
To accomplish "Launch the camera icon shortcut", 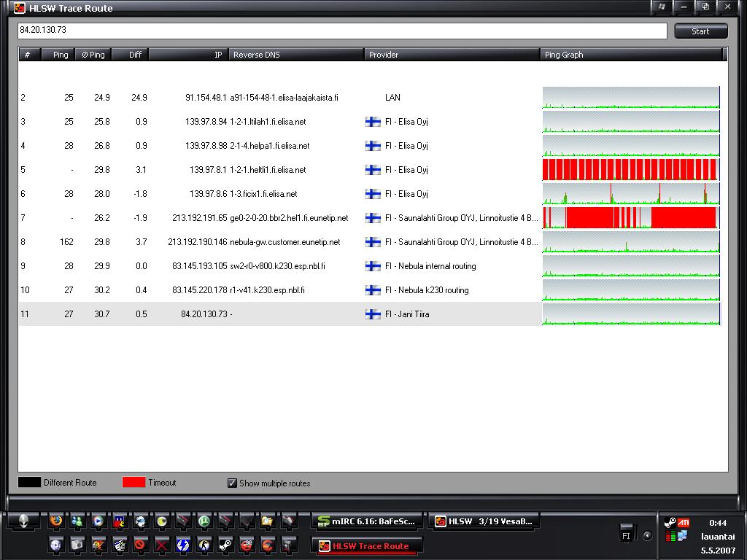I will click(77, 545).
